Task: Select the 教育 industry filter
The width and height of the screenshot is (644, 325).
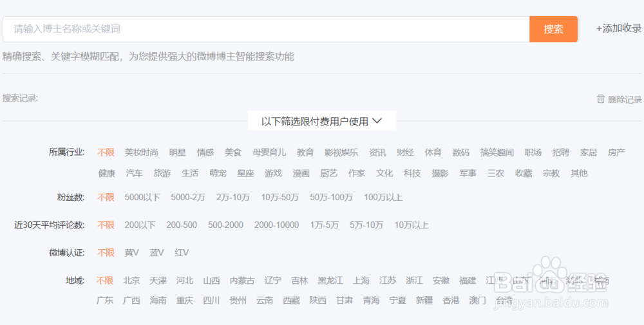Action: coord(305,153)
